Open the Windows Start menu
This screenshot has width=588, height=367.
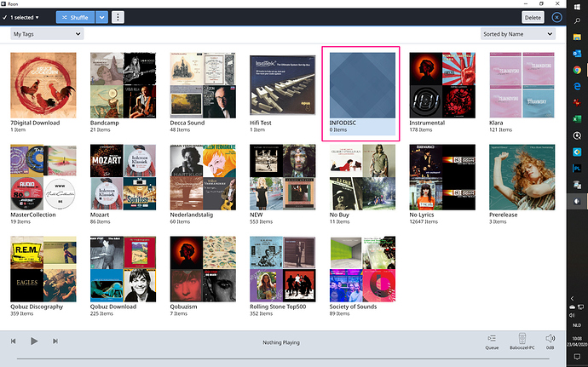coord(577,7)
